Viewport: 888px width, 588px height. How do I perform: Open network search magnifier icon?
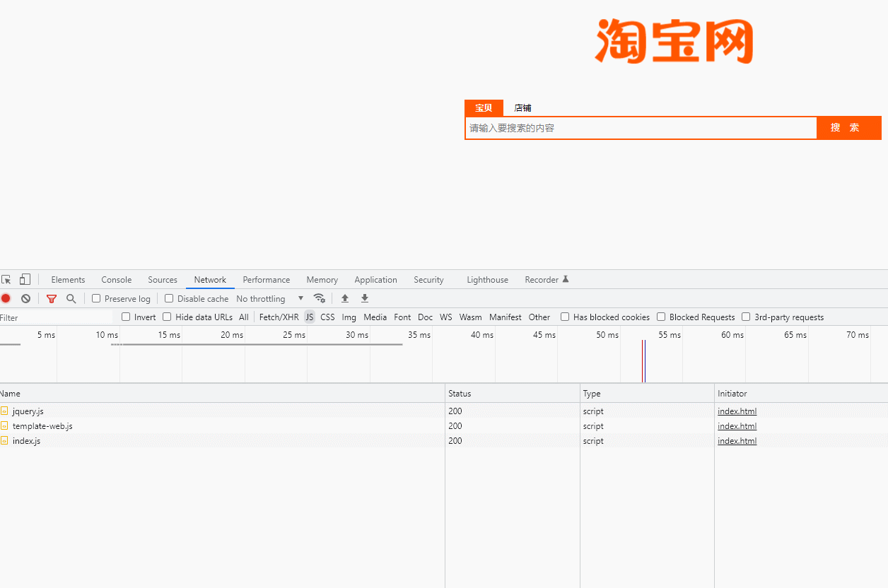click(x=71, y=298)
